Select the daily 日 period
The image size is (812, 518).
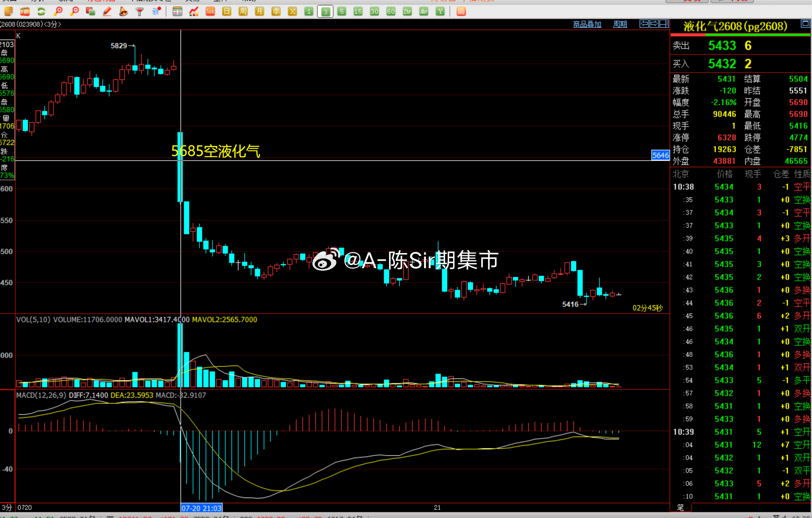pos(227,11)
